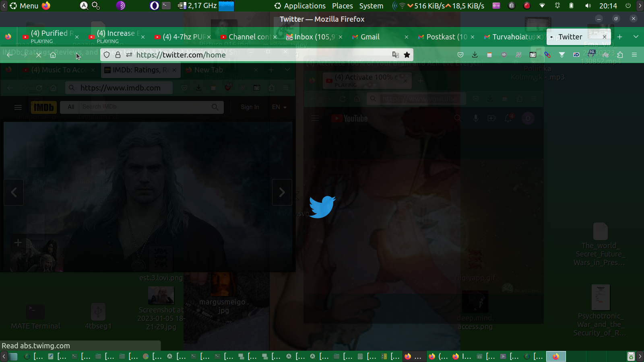Open the Applications menu in top panel

300,6
